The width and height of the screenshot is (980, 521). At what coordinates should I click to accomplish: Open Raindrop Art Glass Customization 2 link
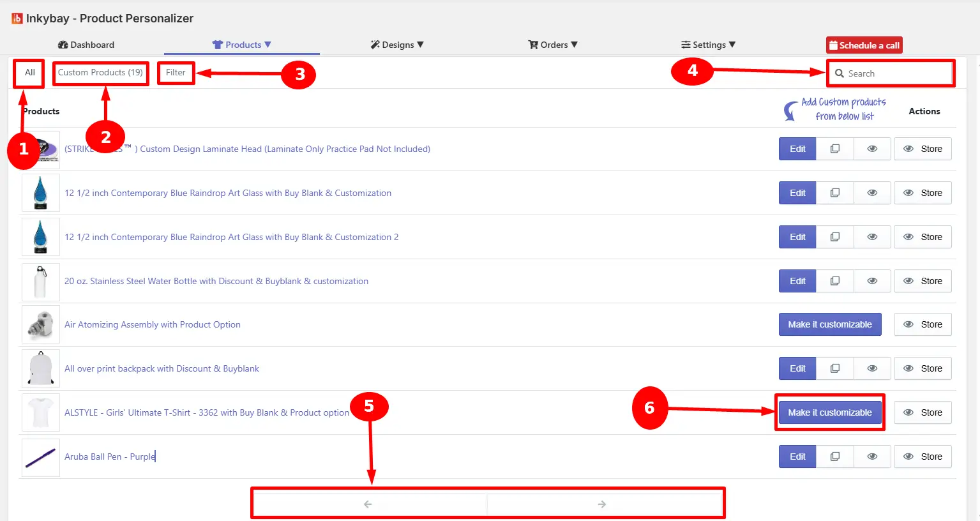coord(231,237)
